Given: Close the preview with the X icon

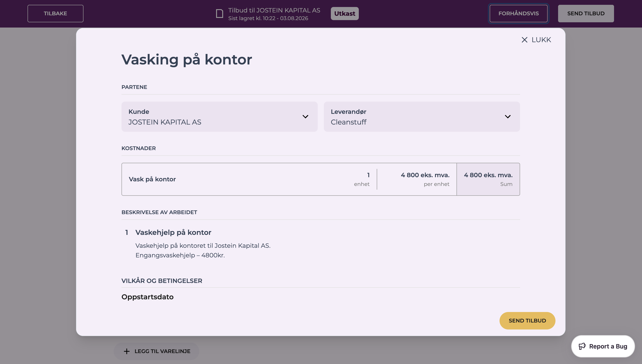Looking at the screenshot, I should point(524,40).
